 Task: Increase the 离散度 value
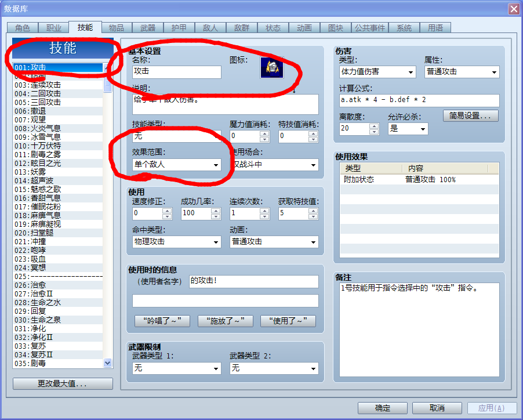pyautogui.click(x=374, y=126)
